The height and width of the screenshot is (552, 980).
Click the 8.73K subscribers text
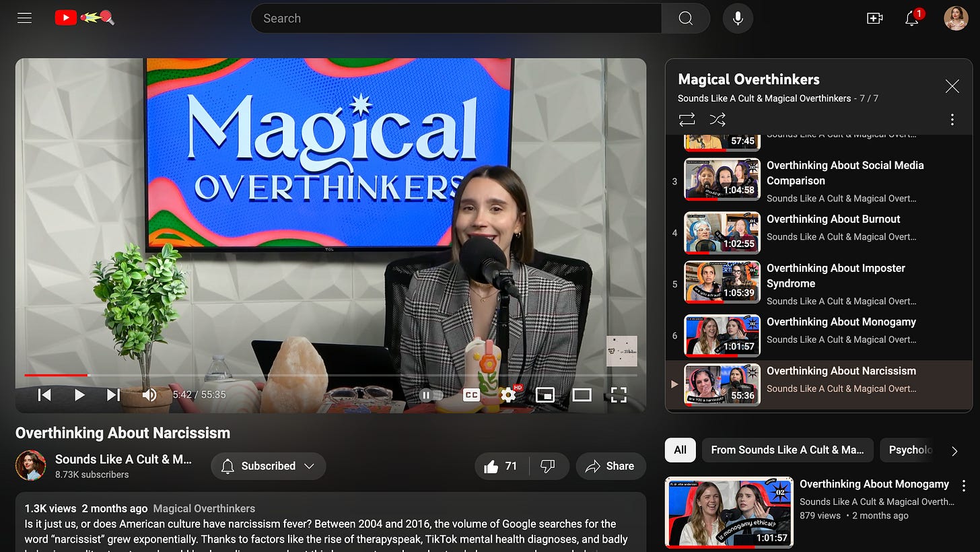click(92, 475)
